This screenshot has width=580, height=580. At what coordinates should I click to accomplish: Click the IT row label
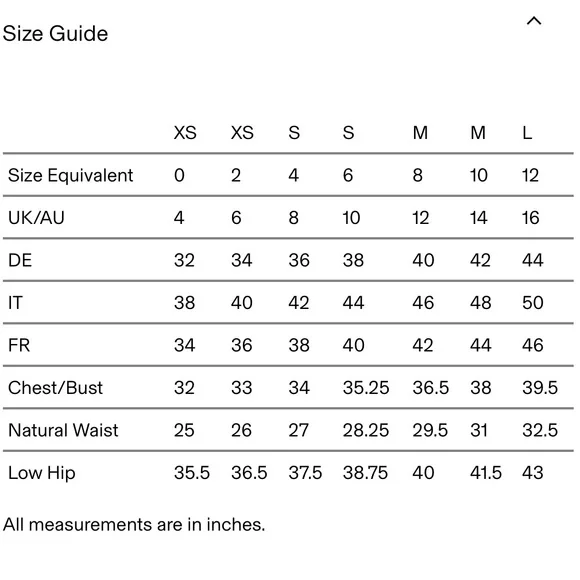[x=16, y=303]
